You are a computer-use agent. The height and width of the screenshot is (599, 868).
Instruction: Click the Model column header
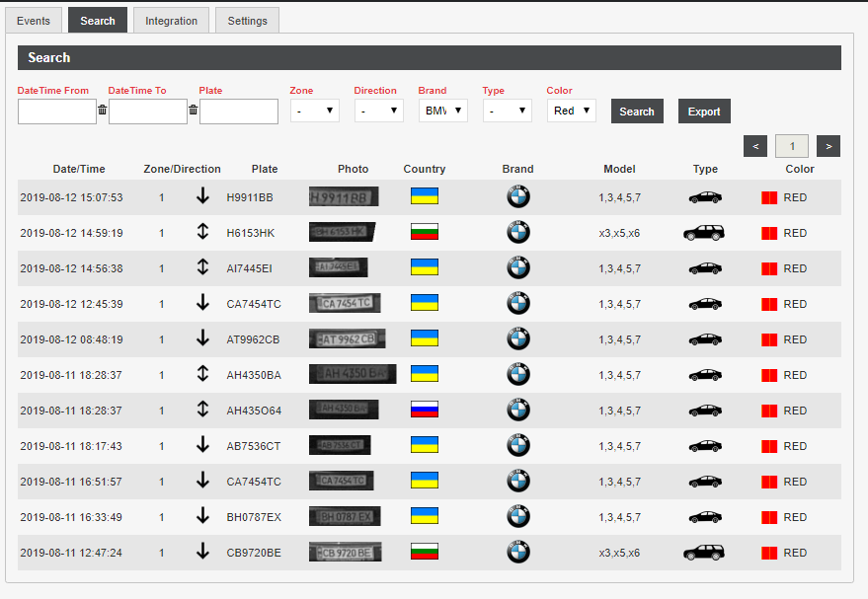(619, 169)
